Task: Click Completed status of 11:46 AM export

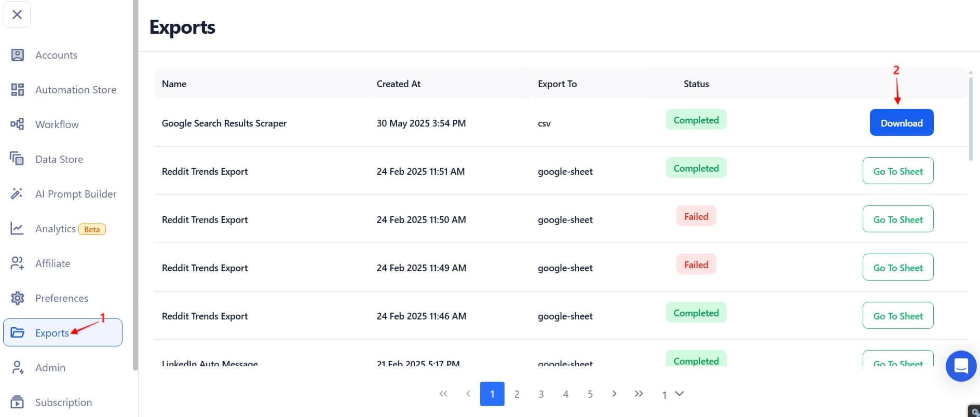Action: (696, 313)
